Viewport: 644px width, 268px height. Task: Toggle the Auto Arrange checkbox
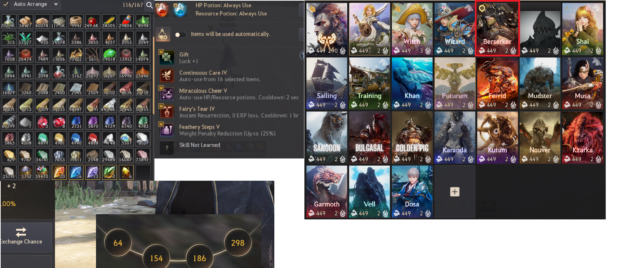pyautogui.click(x=5, y=4)
